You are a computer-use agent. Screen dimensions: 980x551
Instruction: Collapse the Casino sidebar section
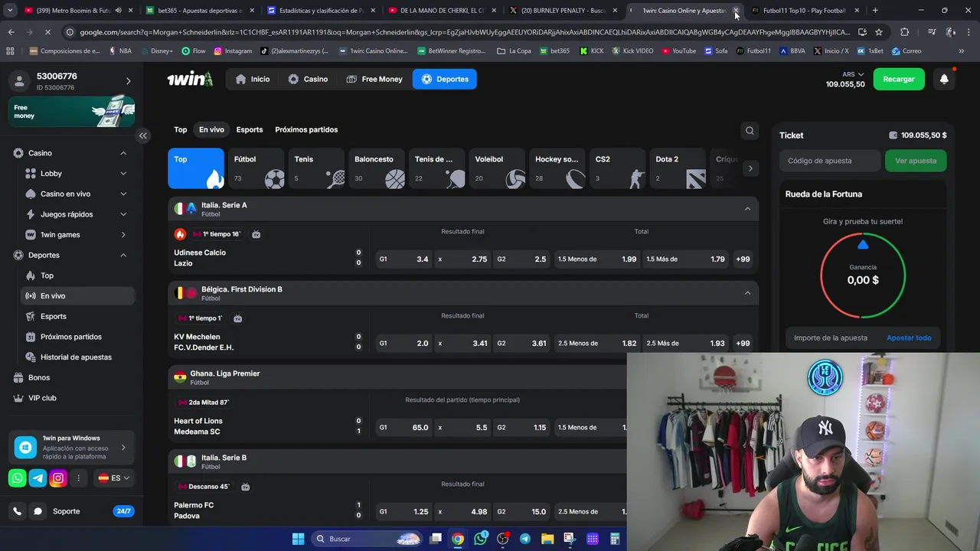pos(123,153)
